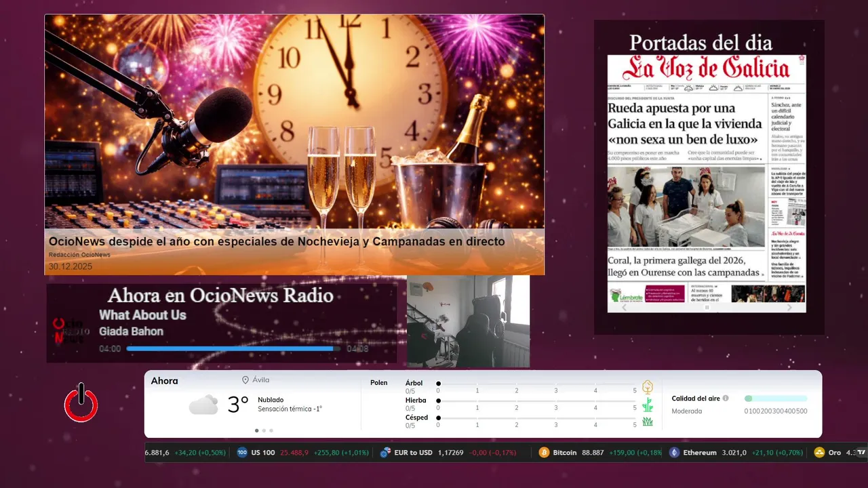
Task: Click the article date 30.12.2025
Action: pyautogui.click(x=71, y=266)
